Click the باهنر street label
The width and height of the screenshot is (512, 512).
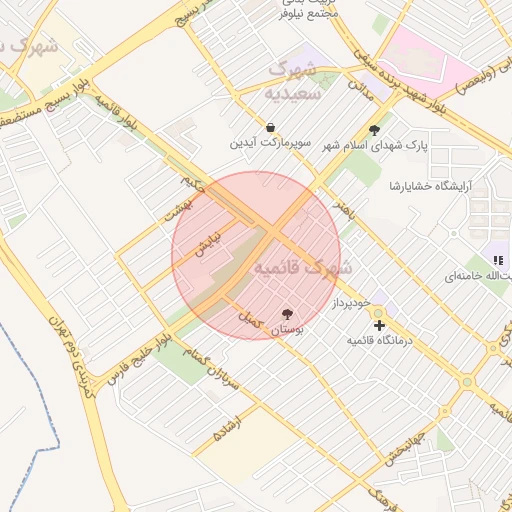344,210
